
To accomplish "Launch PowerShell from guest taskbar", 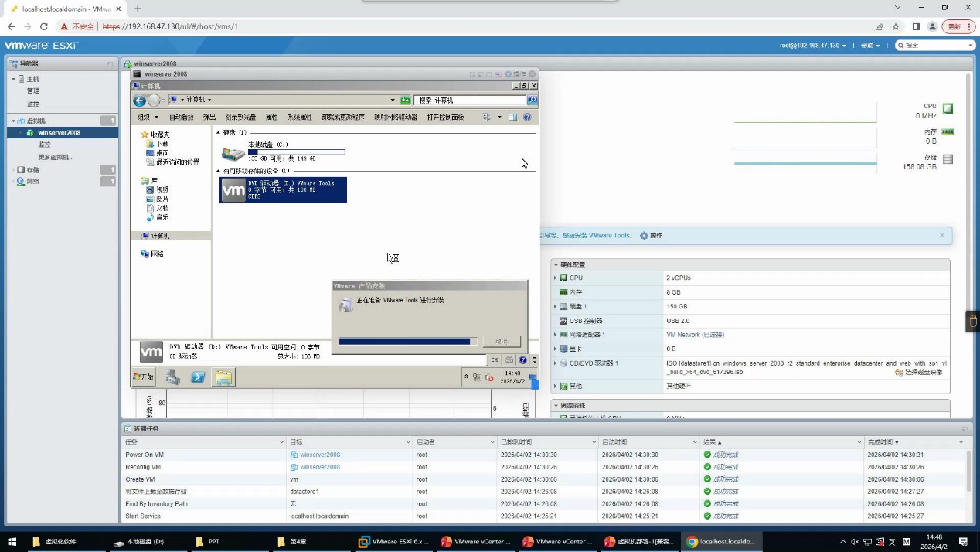I will (x=199, y=377).
